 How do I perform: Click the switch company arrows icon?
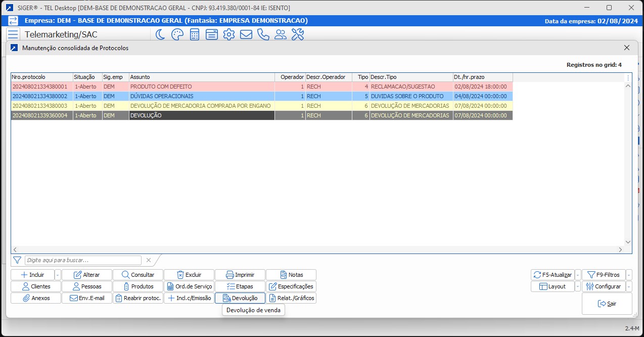[x=13, y=21]
